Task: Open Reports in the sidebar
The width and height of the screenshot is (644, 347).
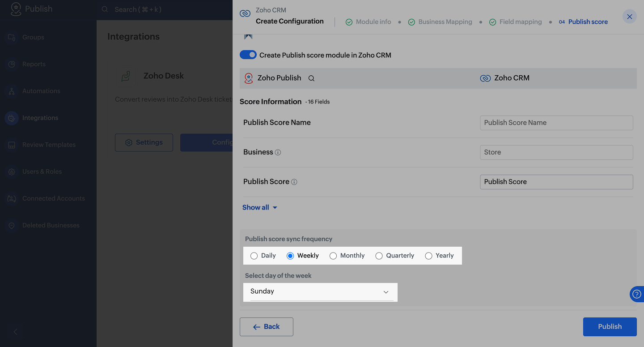Action: [34, 64]
